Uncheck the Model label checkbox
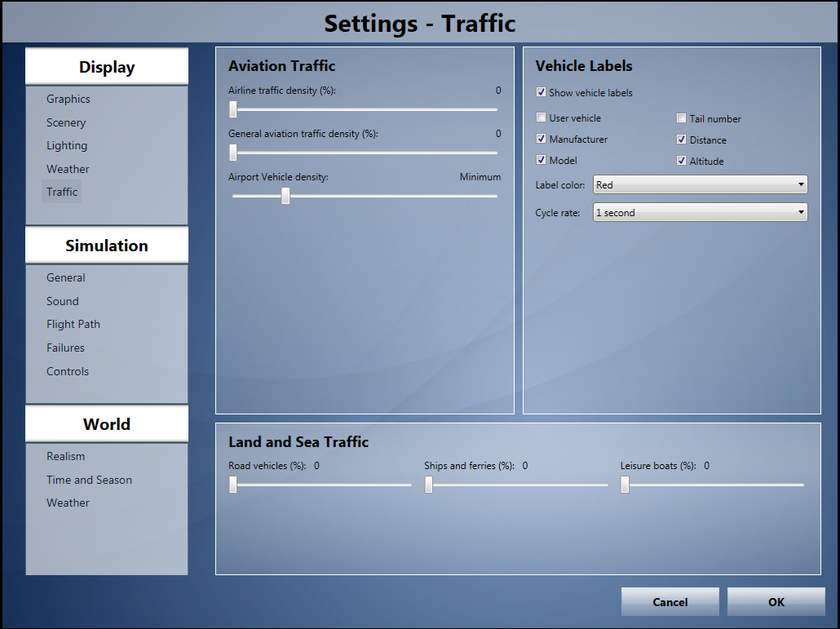The height and width of the screenshot is (629, 840). point(542,161)
